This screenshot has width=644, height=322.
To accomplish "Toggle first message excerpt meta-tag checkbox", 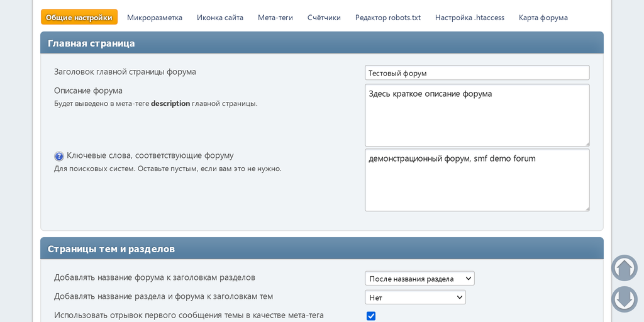I will click(371, 316).
